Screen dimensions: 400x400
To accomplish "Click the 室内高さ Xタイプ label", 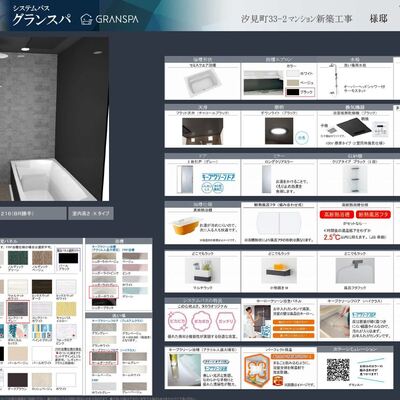I will coord(91,214).
